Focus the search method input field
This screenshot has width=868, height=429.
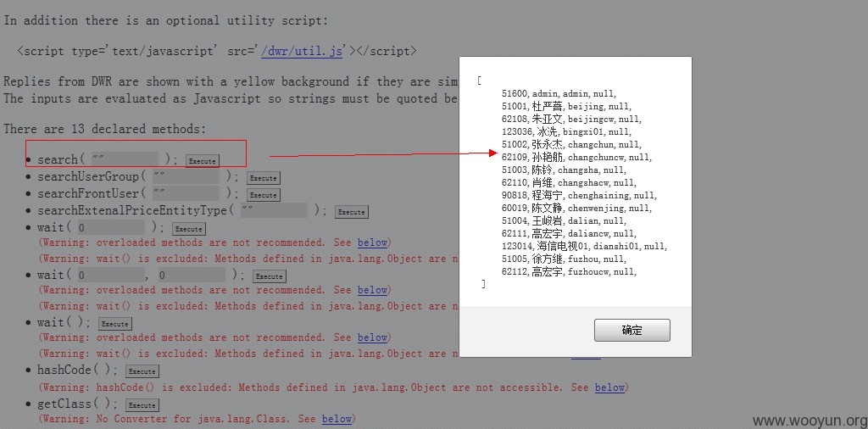(x=125, y=159)
